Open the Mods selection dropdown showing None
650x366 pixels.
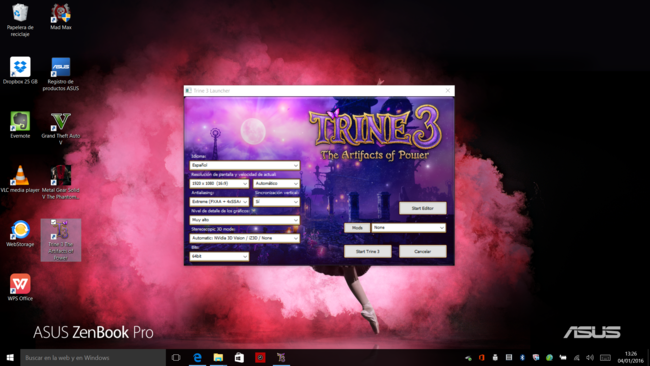409,228
